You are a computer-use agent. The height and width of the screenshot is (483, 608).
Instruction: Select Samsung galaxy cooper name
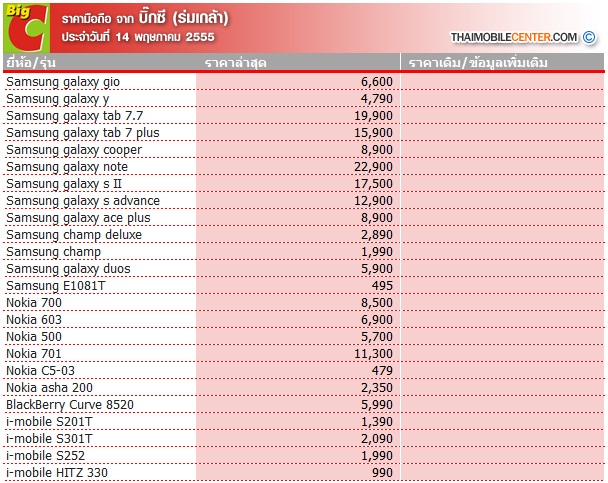point(74,150)
